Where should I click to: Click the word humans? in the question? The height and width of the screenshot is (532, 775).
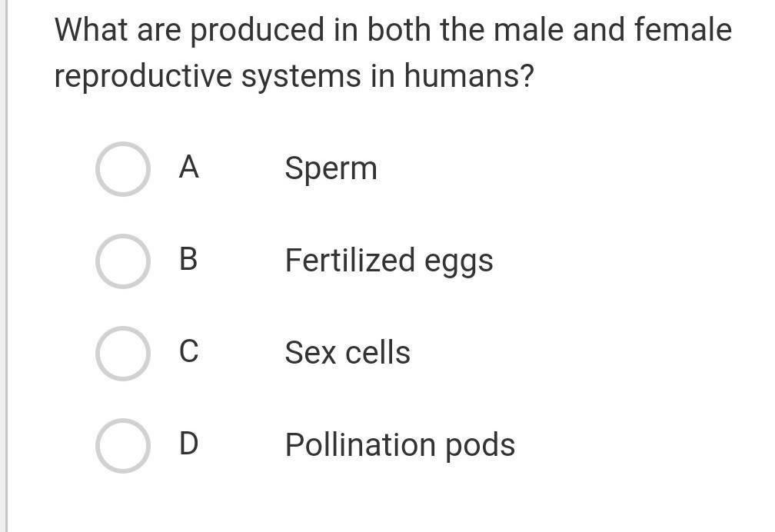468,77
